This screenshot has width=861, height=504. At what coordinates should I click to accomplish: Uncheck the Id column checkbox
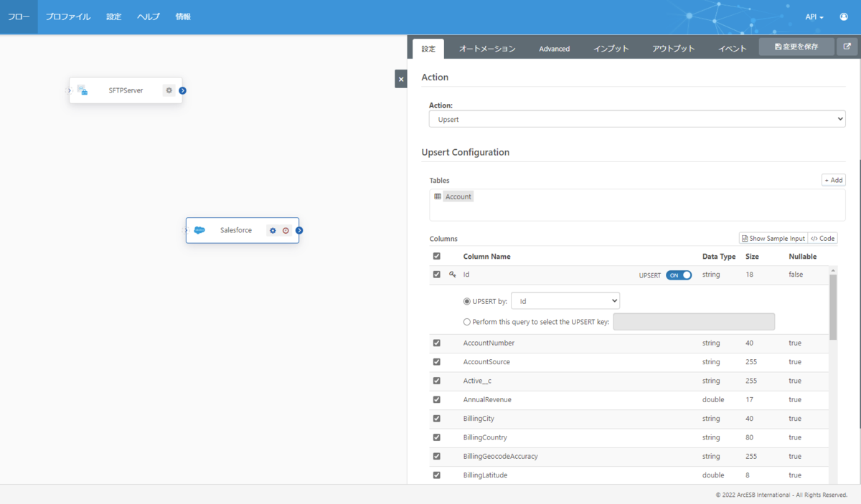click(x=437, y=275)
